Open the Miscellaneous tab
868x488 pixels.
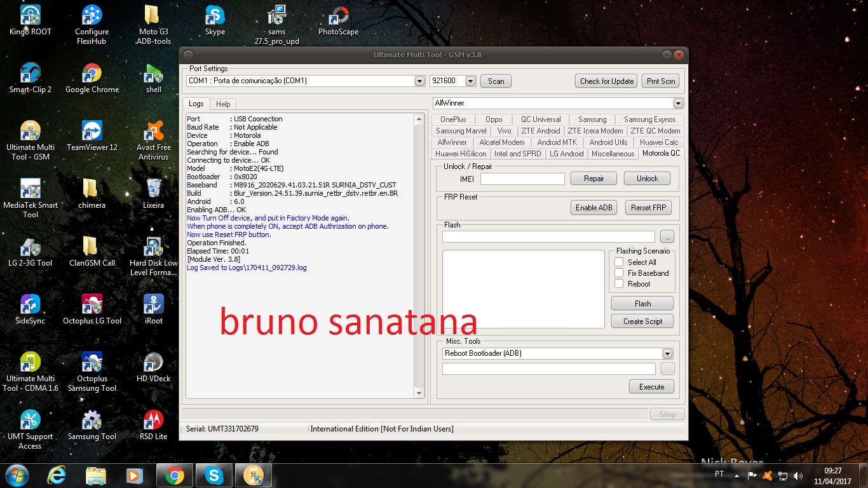point(613,154)
